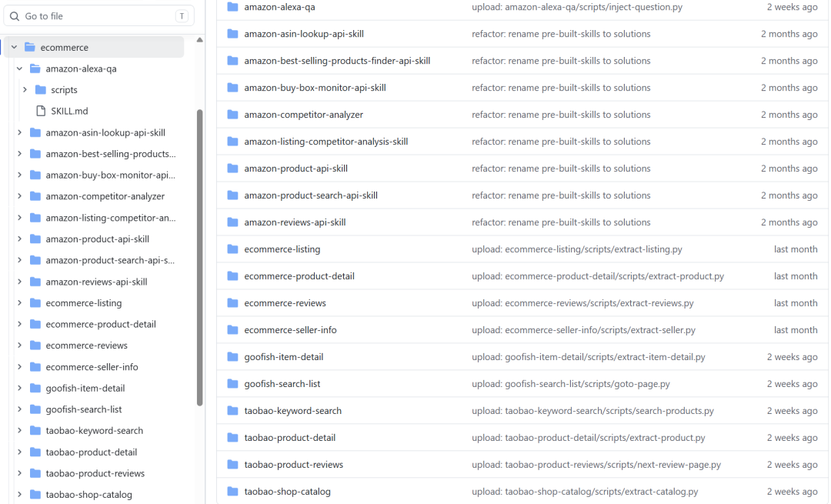This screenshot has width=831, height=504.
Task: Click folder icon beside taobao-shop-catalog in list
Action: click(232, 491)
